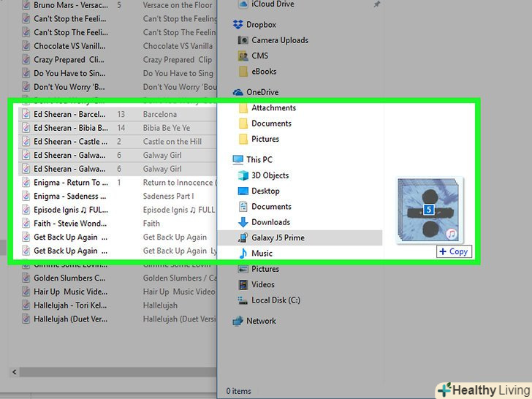Select the Network label

point(262,321)
